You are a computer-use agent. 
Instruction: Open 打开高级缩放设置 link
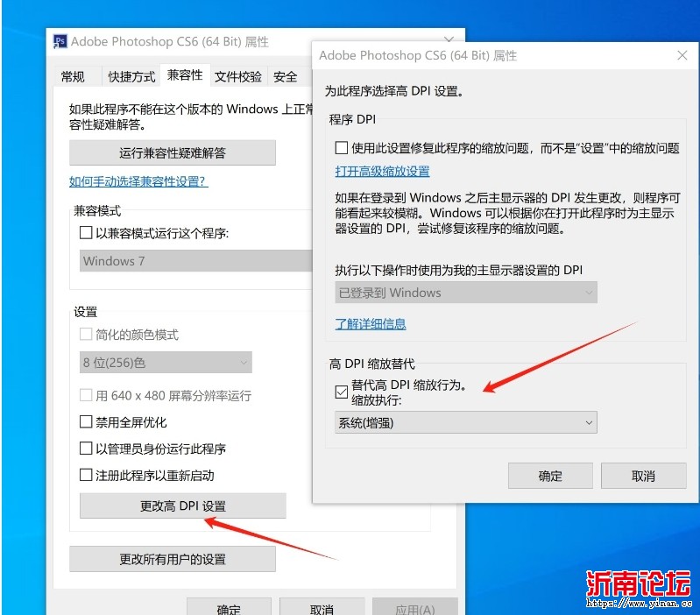[x=382, y=171]
